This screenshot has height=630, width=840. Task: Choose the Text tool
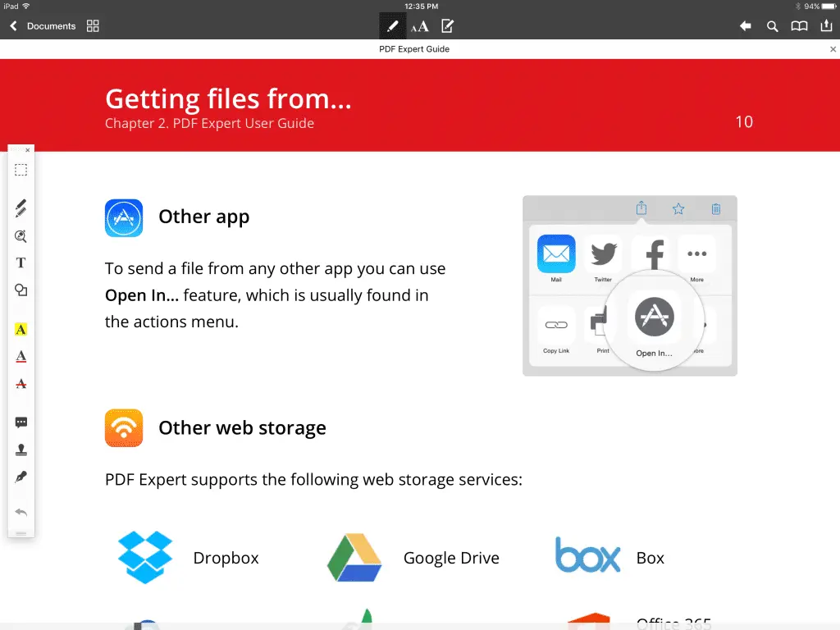tap(21, 263)
